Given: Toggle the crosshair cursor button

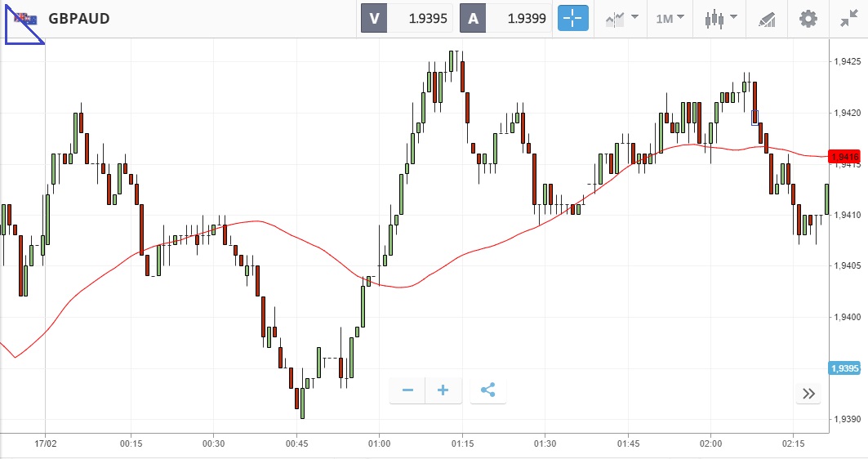Looking at the screenshot, I should pos(573,18).
